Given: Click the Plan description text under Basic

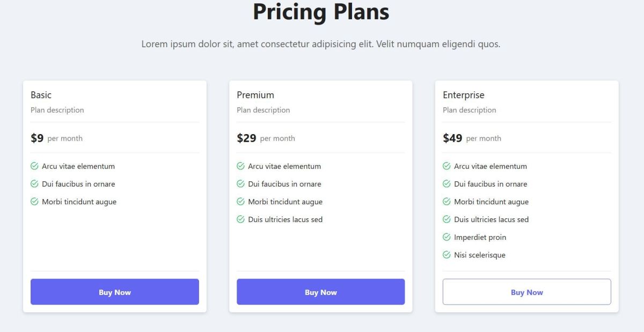Looking at the screenshot, I should pyautogui.click(x=57, y=110).
